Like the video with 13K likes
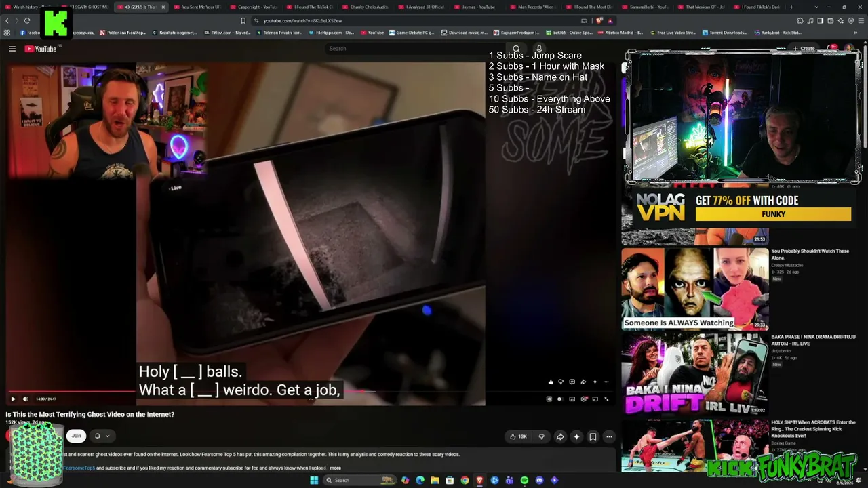Screen dimensions: 868x488 click(518, 436)
